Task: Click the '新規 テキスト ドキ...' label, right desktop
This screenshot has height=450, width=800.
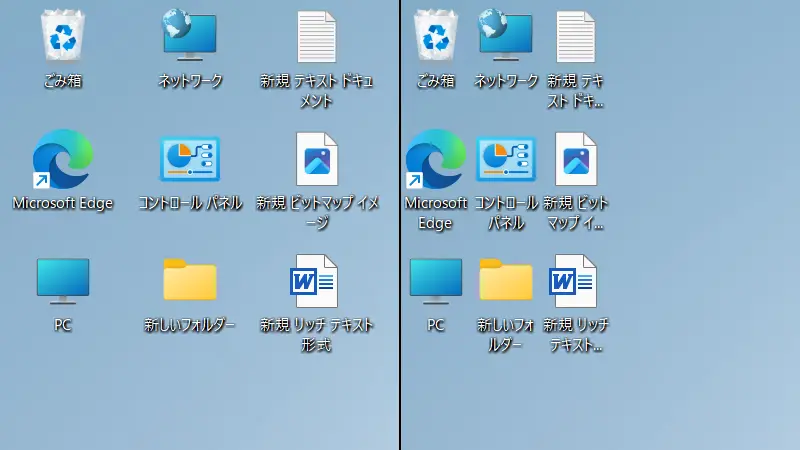Action: pos(576,91)
